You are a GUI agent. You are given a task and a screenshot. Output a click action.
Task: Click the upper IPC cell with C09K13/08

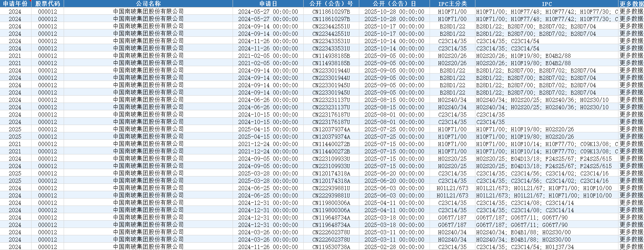click(547, 144)
